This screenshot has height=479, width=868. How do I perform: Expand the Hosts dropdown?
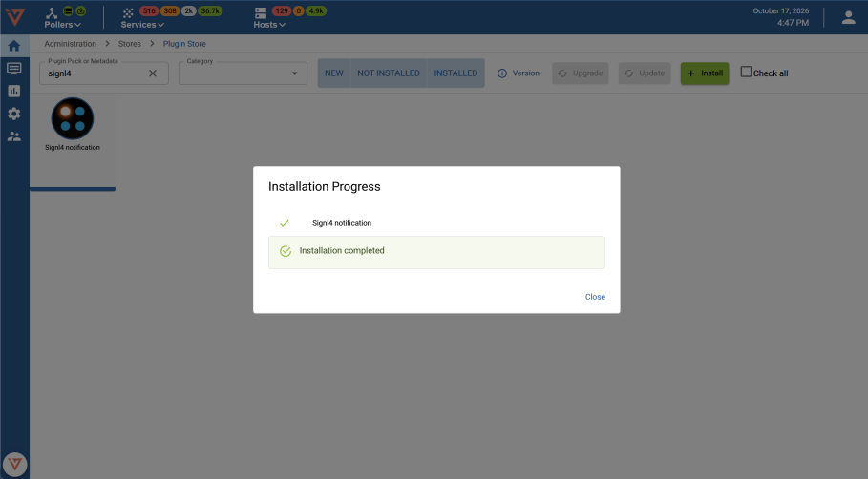(x=269, y=25)
